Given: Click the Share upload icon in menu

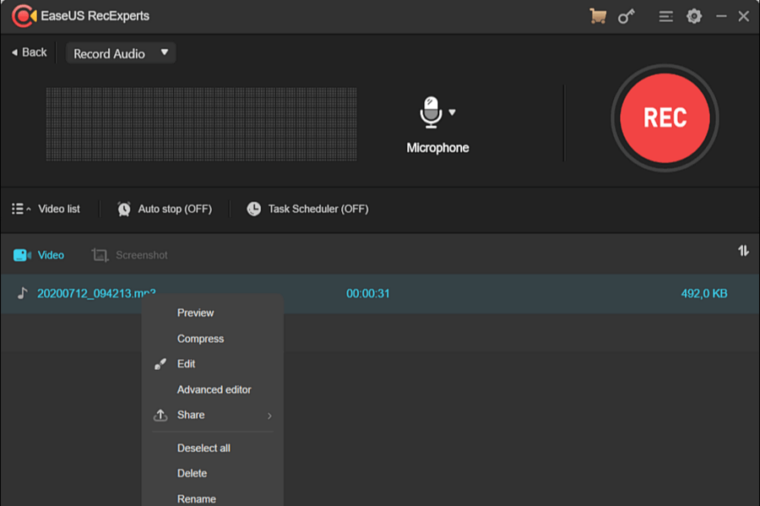Looking at the screenshot, I should (x=160, y=415).
